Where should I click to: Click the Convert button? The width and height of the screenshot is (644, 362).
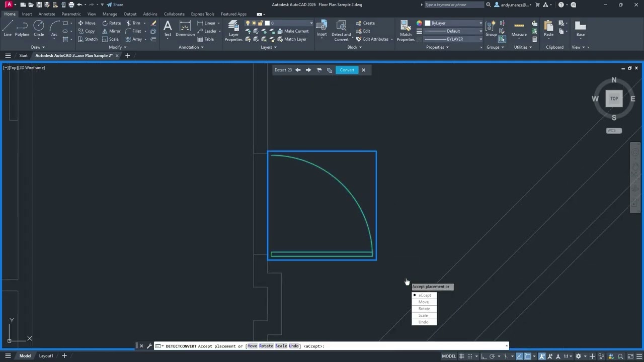pyautogui.click(x=347, y=70)
